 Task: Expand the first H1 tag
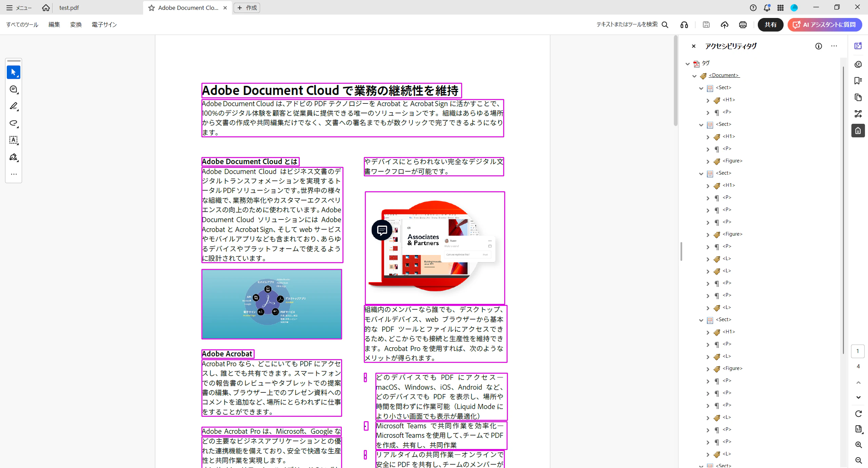[708, 100]
